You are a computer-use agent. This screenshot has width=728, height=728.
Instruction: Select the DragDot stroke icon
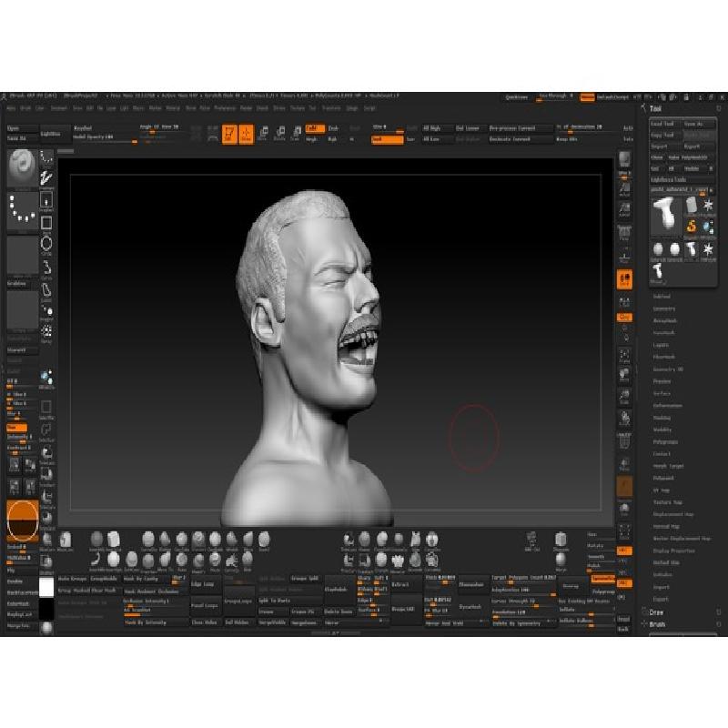point(46,311)
